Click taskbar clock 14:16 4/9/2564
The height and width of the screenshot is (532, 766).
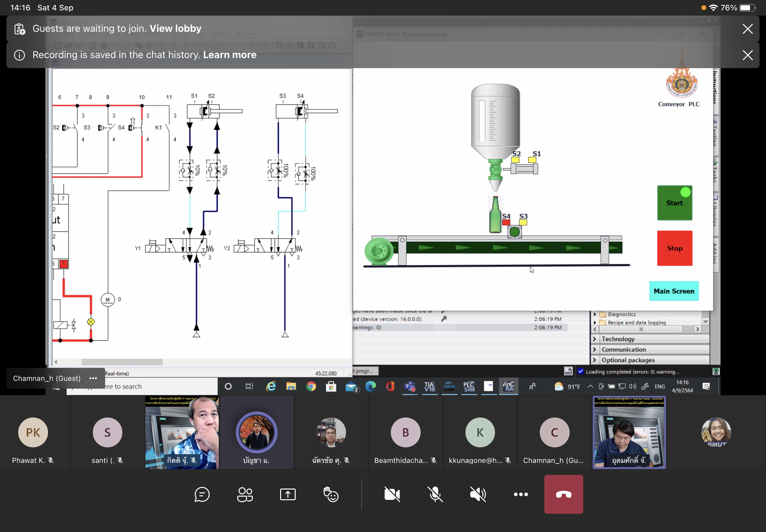click(682, 386)
